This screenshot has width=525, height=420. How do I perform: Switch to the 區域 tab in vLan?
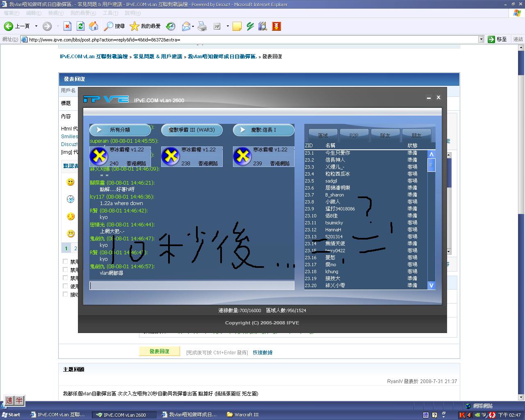(x=323, y=135)
